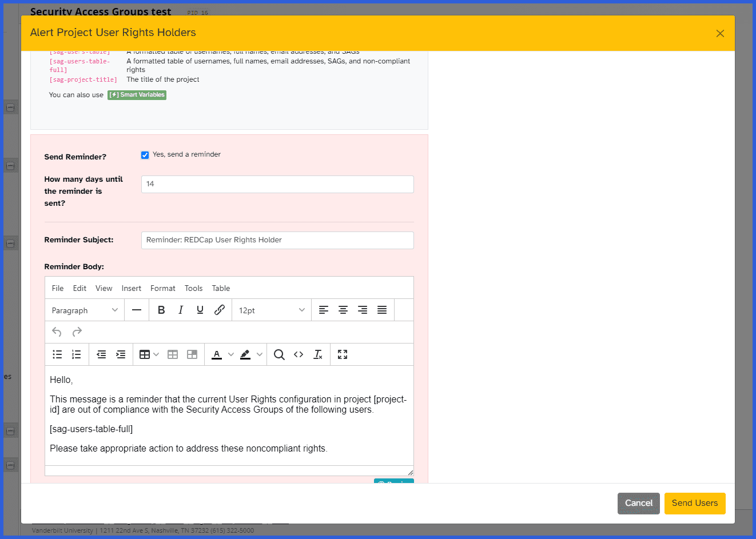The height and width of the screenshot is (539, 756).
Task: Click the Reminder Subject input field
Action: (277, 240)
